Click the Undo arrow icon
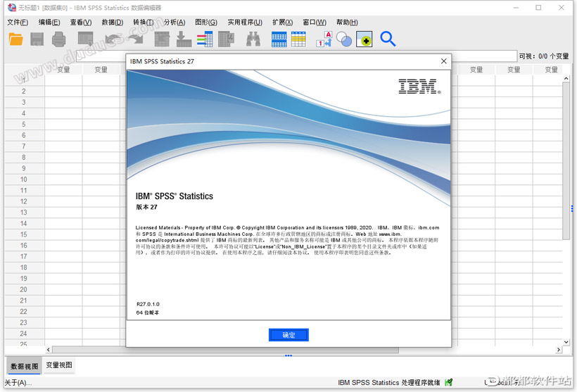 pos(112,39)
